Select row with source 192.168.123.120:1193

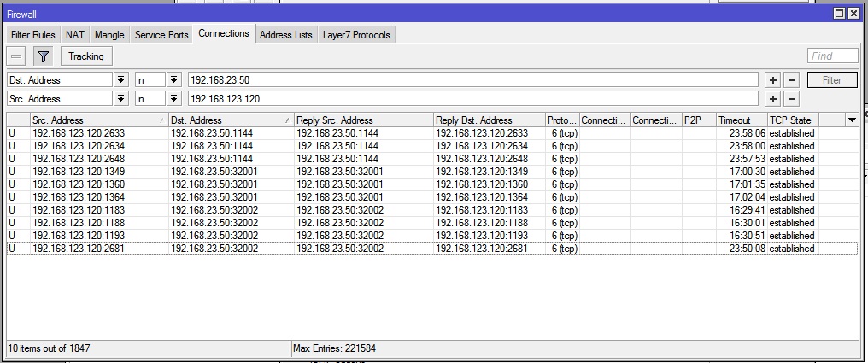point(432,235)
